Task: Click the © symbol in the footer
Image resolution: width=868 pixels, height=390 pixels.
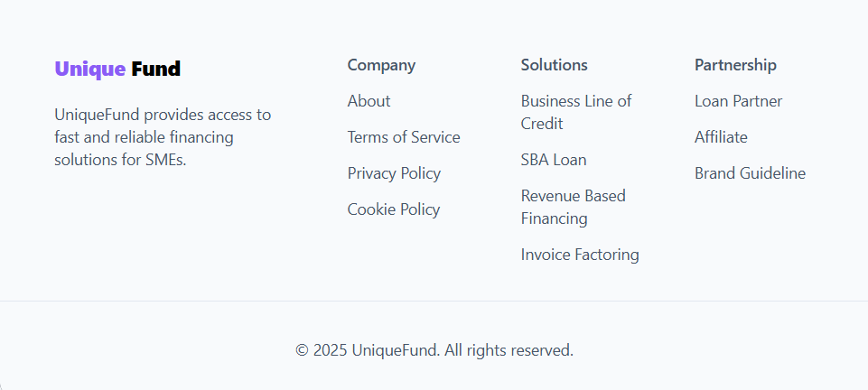Action: coord(302,350)
